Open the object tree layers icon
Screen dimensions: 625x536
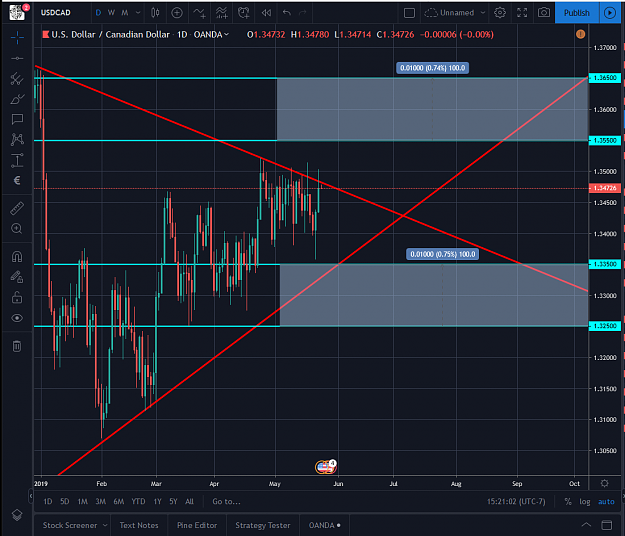(17, 515)
